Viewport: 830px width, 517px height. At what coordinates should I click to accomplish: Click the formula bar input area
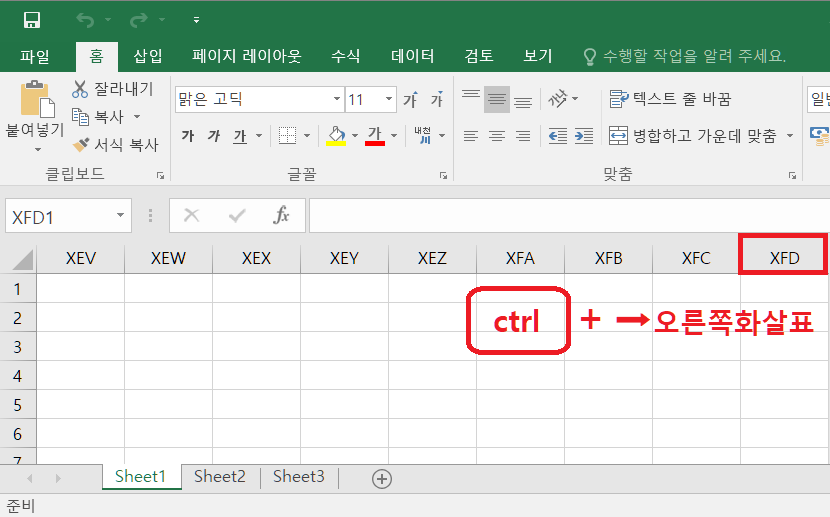coord(569,215)
